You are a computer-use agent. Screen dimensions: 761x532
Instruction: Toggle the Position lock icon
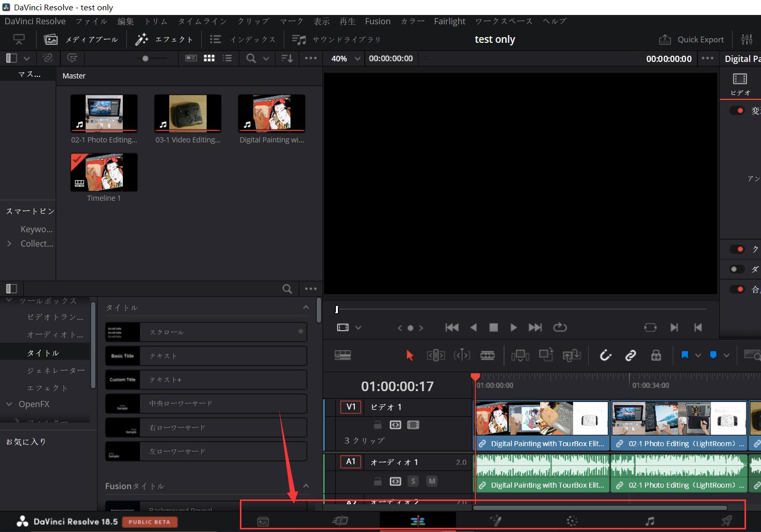pyautogui.click(x=656, y=355)
